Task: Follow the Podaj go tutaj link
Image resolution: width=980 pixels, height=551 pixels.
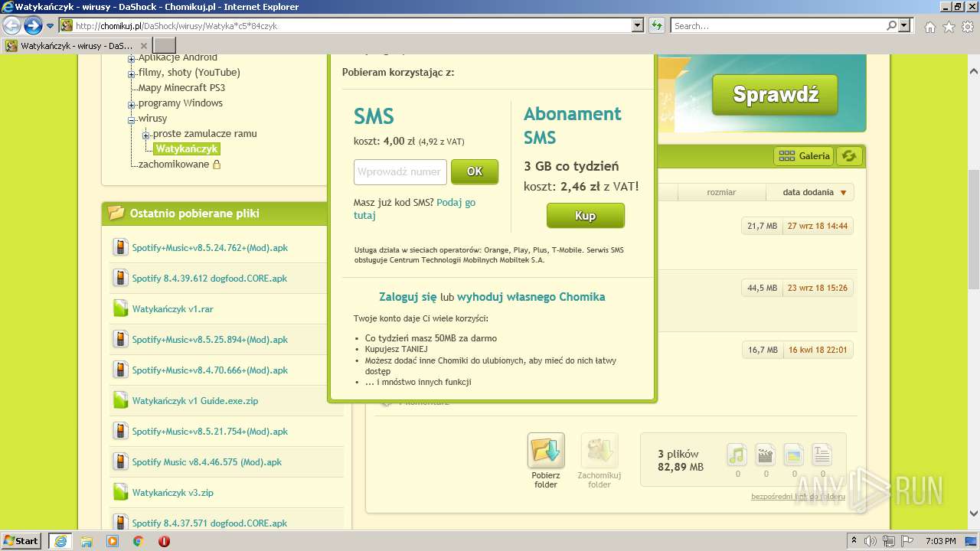Action: point(414,209)
